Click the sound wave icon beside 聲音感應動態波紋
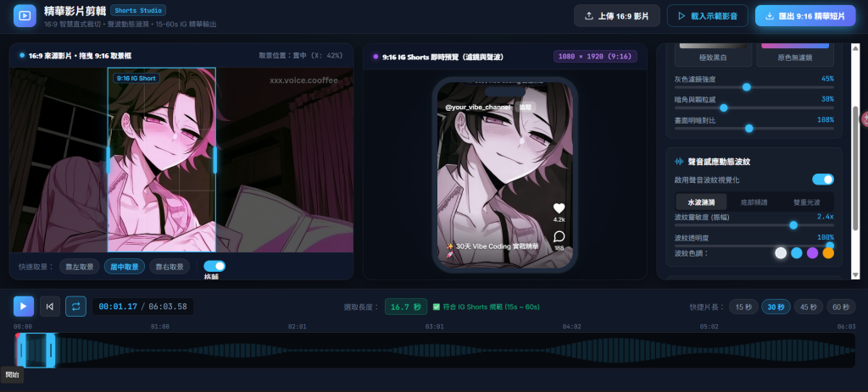868x392 pixels. pyautogui.click(x=679, y=162)
